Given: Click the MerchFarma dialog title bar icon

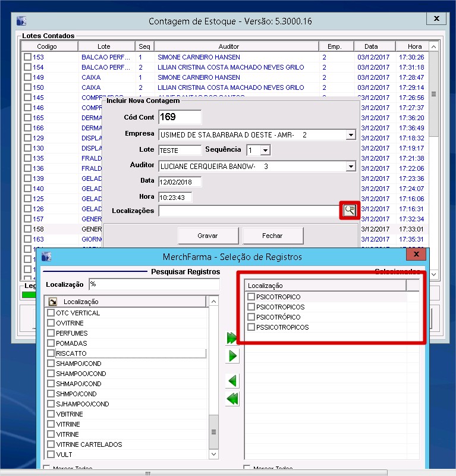Looking at the screenshot, I should (48, 256).
